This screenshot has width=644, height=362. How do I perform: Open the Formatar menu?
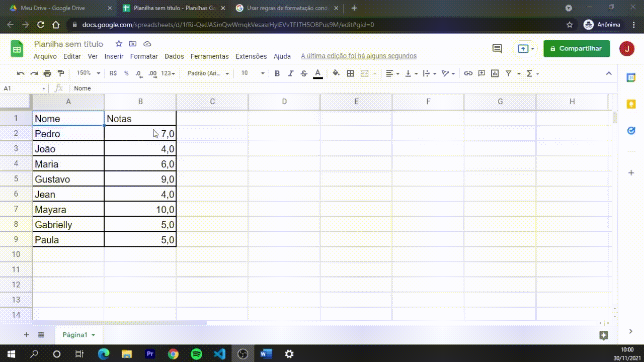pyautogui.click(x=144, y=56)
